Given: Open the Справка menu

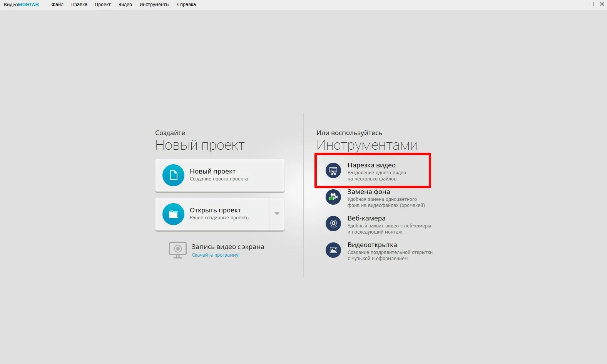Looking at the screenshot, I should [x=186, y=5].
